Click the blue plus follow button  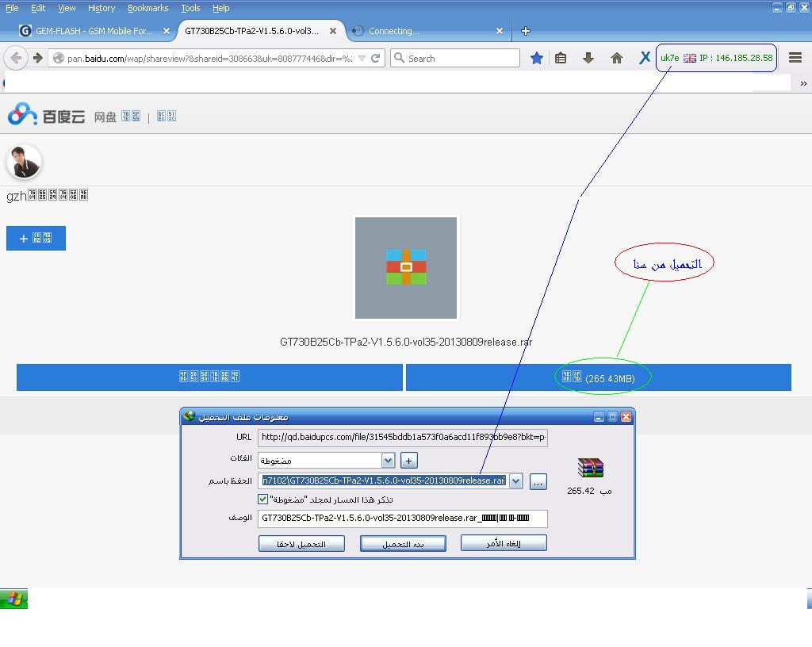point(36,238)
